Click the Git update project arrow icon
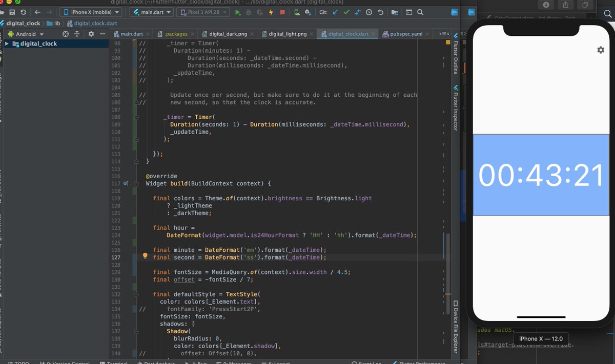The width and height of the screenshot is (615, 364). [335, 12]
